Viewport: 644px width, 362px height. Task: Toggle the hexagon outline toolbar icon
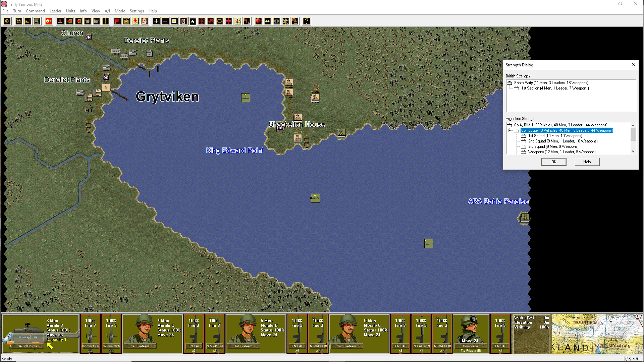pos(219,21)
